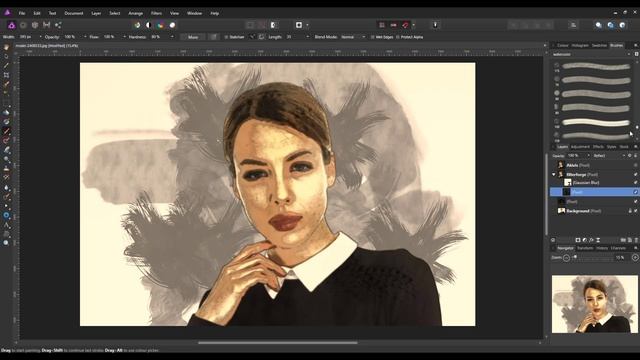Click the zoom out minus icon in Navigator
The width and height of the screenshot is (640, 360).
pos(566,258)
